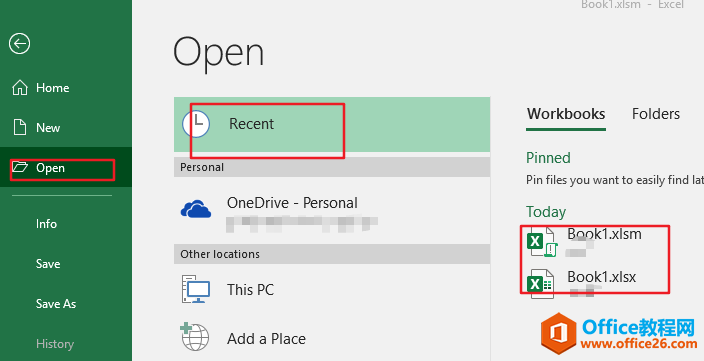Click the back arrow circle icon
Viewport: 704px width, 361px height.
click(x=19, y=44)
